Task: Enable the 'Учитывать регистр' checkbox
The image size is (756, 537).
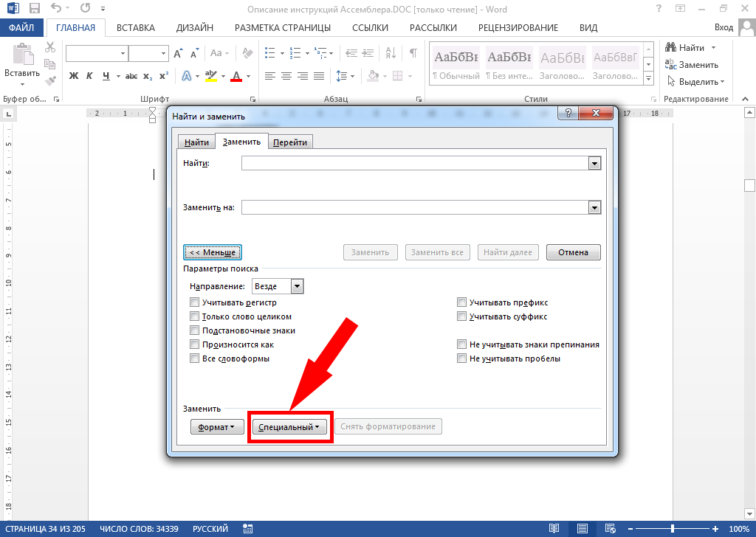Action: tap(195, 302)
